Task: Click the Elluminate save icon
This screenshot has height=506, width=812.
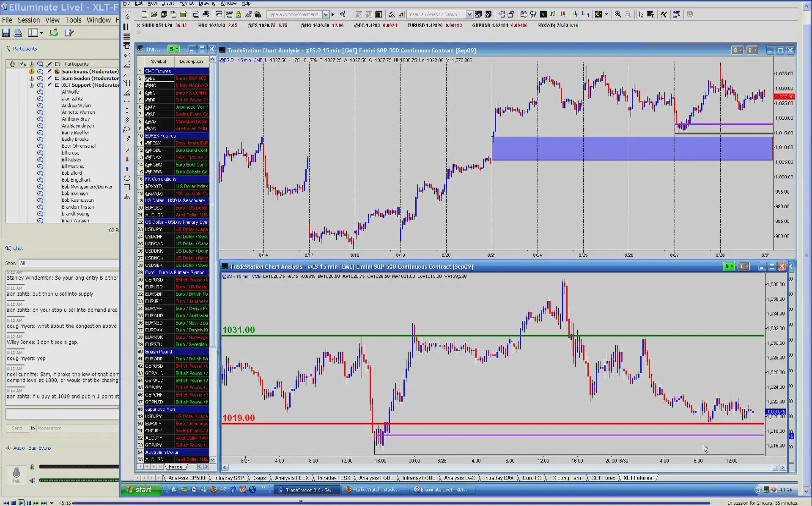Action: coord(6,33)
